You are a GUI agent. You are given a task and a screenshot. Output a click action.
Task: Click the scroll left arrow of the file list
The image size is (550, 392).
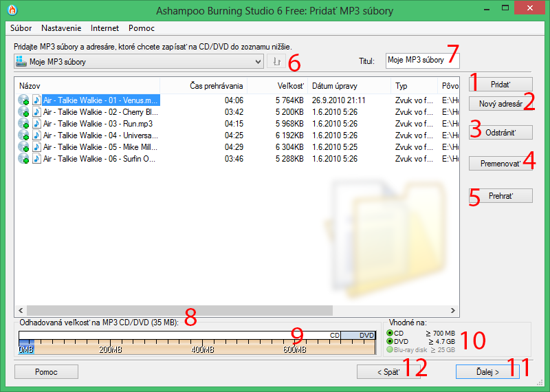pyautogui.click(x=21, y=311)
